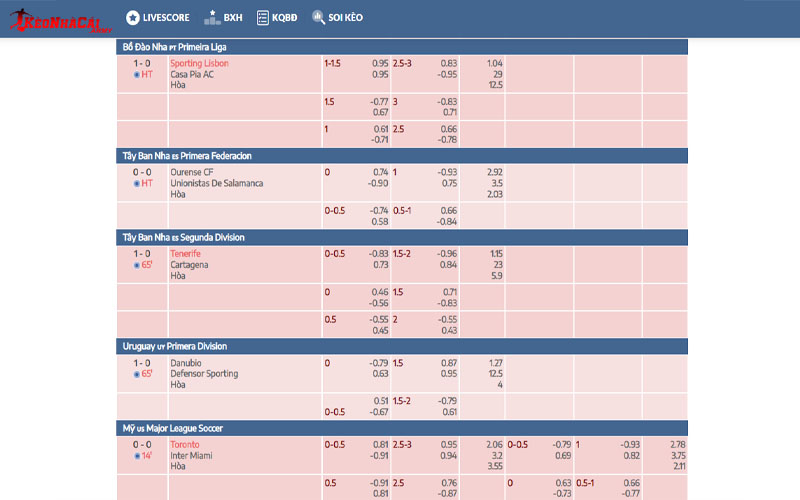The width and height of the screenshot is (800, 500).
Task: Open the SOI KÈO menu label
Action: 345,18
